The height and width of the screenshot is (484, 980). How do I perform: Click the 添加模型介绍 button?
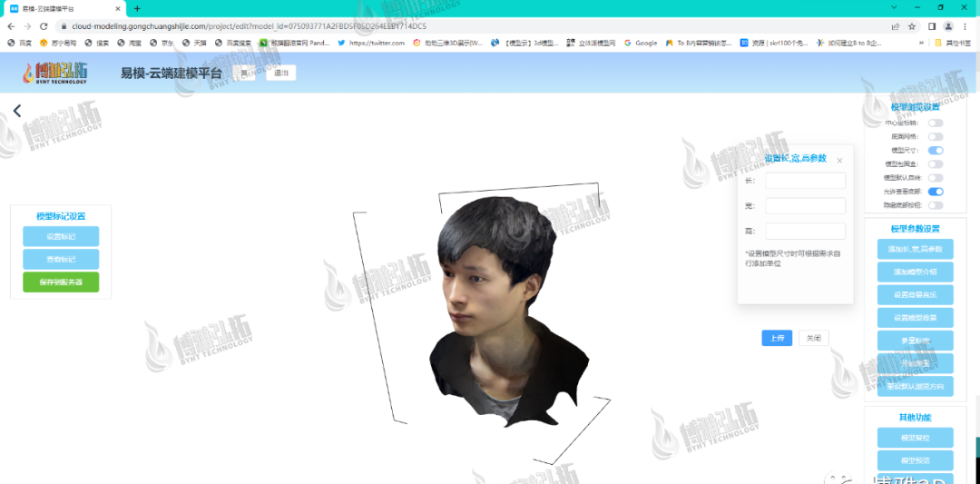pyautogui.click(x=915, y=272)
